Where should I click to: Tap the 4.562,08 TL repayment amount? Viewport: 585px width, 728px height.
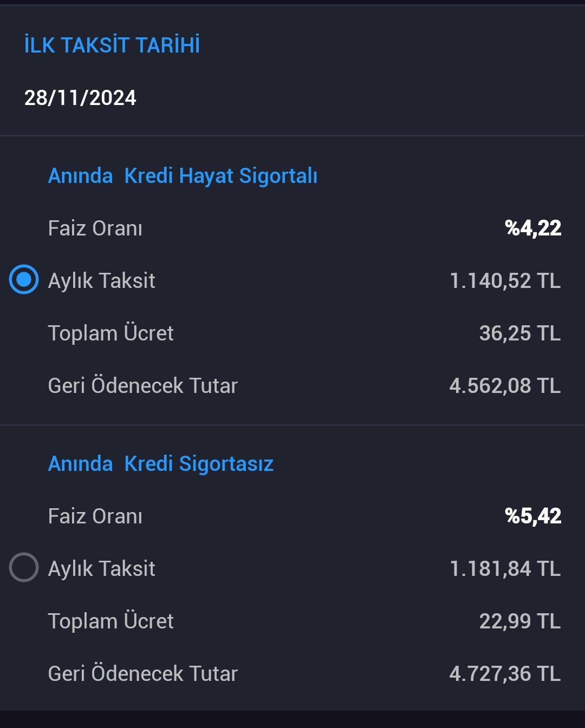tap(505, 386)
